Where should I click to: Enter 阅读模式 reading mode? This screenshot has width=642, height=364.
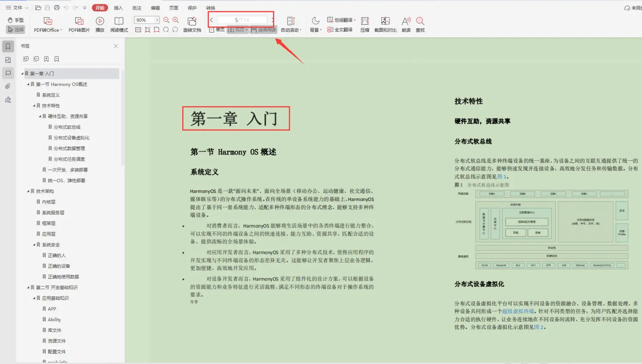[x=119, y=25]
